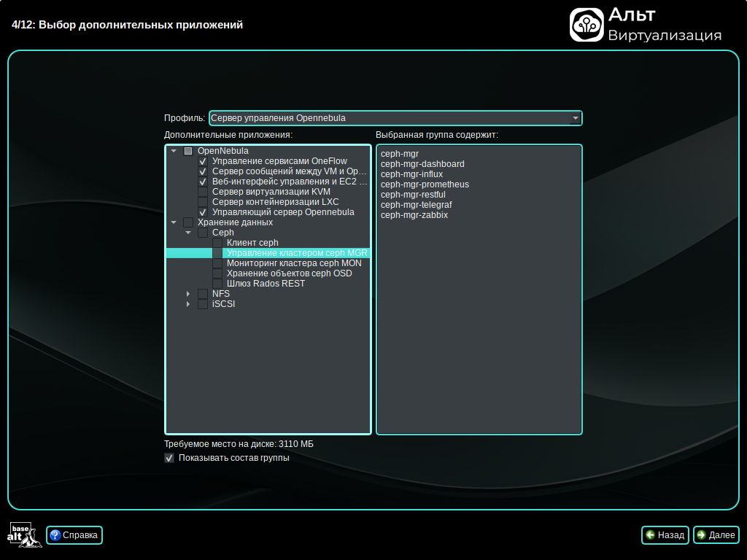Viewport: 747px width, 560px height.
Task: Expand the iSCSI tree node
Action: (x=188, y=304)
